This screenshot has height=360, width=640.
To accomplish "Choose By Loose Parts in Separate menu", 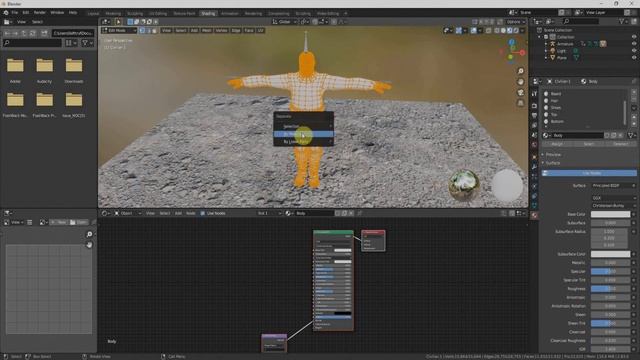I will pyautogui.click(x=303, y=142).
